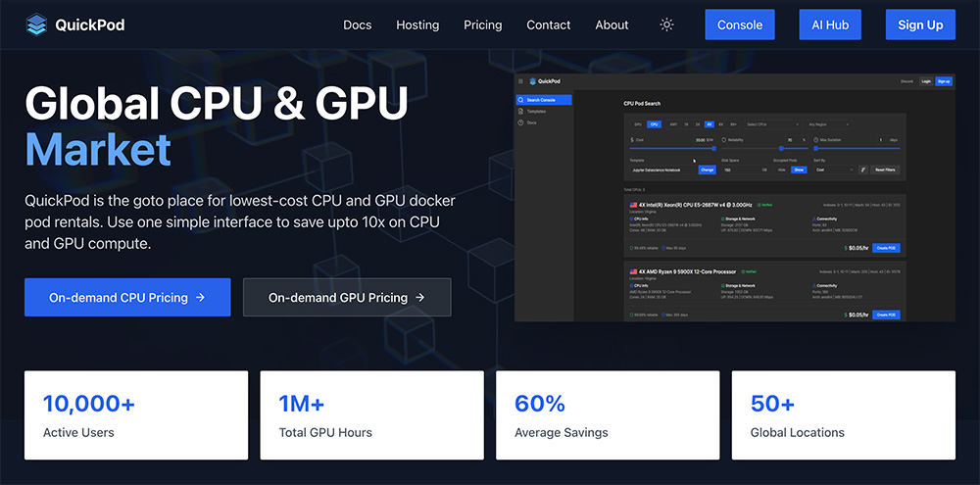Toggle light mode with the sun icon
Screen dimensions: 980x485
[666, 25]
